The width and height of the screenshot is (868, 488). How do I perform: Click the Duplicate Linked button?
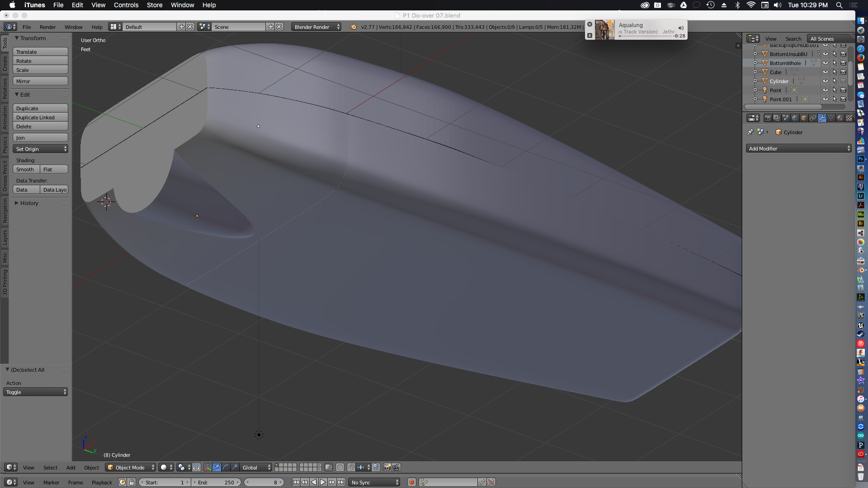[x=40, y=117]
